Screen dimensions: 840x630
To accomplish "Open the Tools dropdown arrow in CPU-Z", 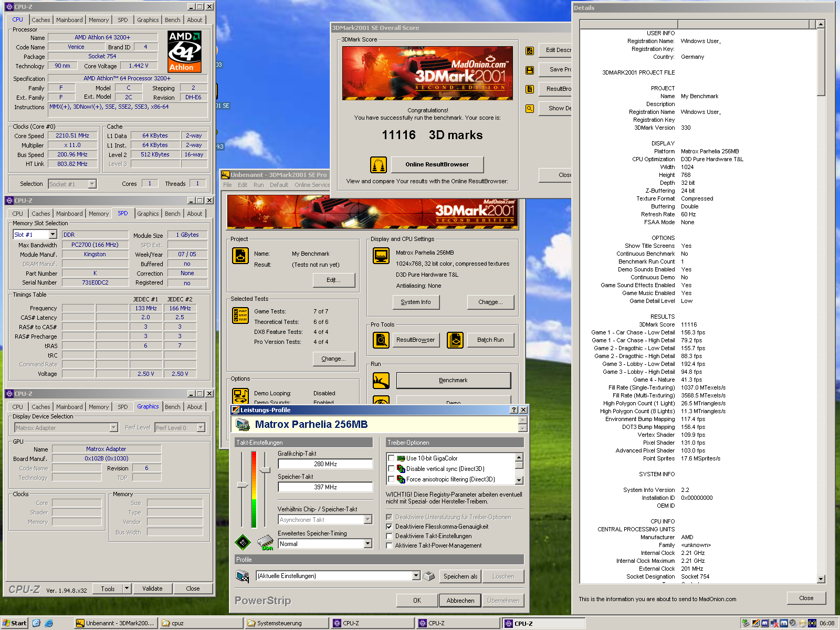I will point(127,589).
